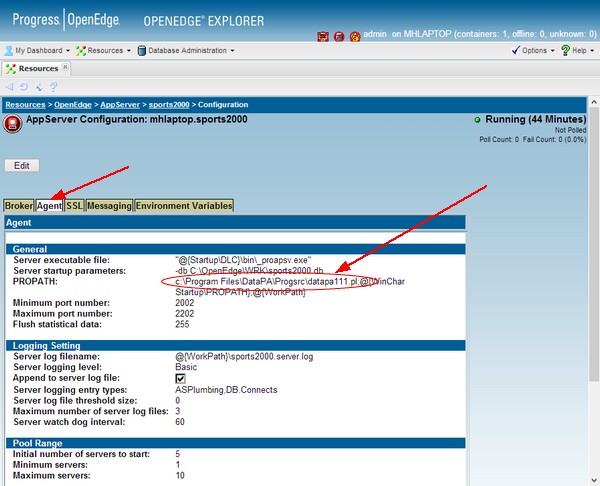Close the Resources tab
Viewport: 600px width, 486px height.
pyautogui.click(x=65, y=67)
